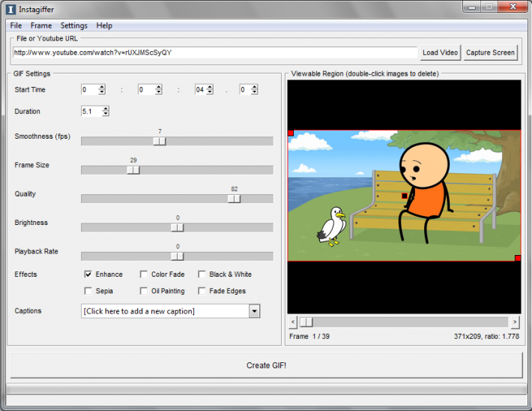Click the Frame Size slider handle

133,169
